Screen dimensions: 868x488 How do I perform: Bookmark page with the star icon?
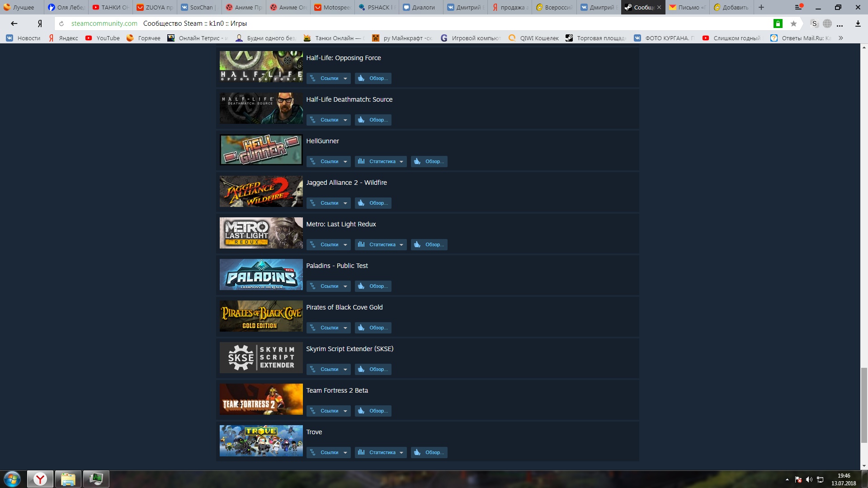(x=793, y=23)
